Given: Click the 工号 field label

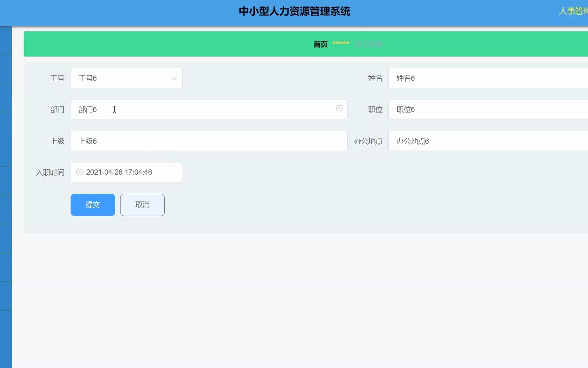Looking at the screenshot, I should (x=57, y=78).
